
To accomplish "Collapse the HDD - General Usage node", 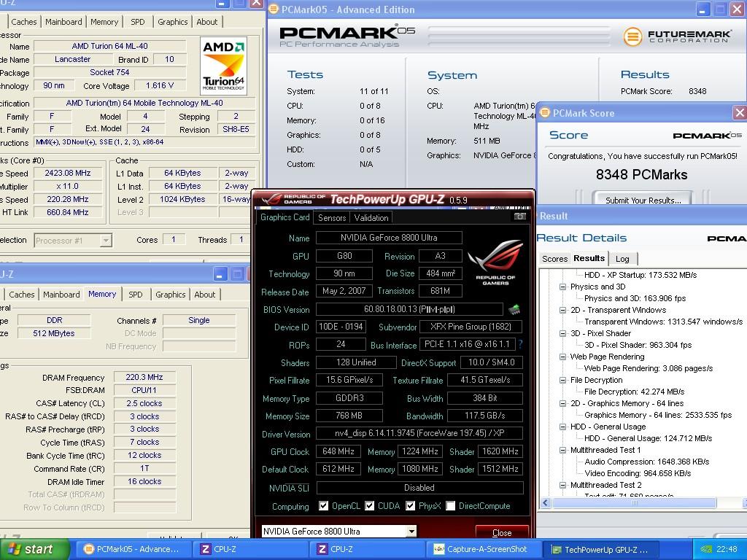I will coord(562,427).
